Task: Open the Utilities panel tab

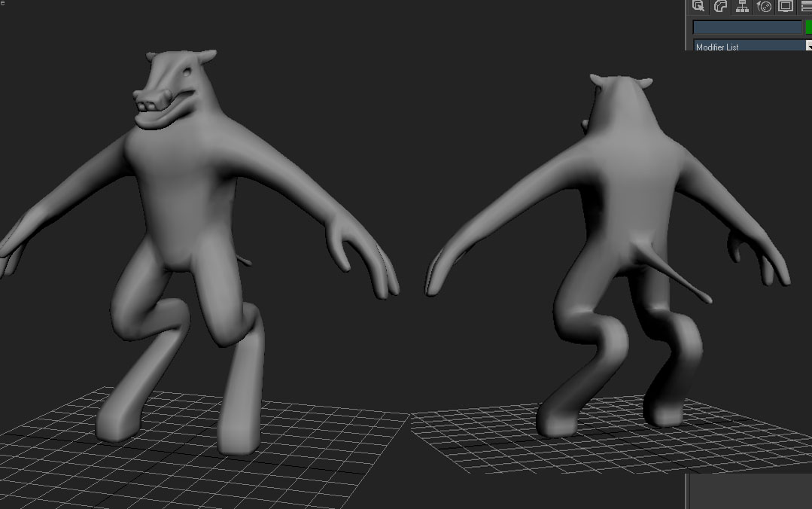Action: pos(806,6)
